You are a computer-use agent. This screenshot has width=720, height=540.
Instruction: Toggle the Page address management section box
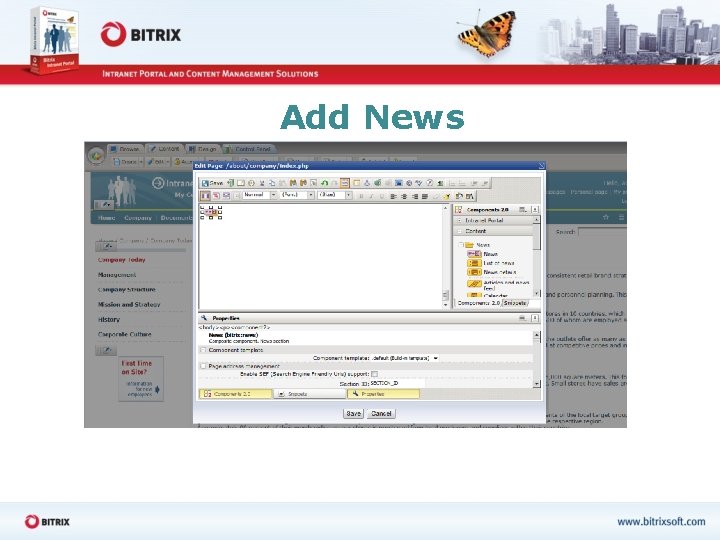click(203, 366)
